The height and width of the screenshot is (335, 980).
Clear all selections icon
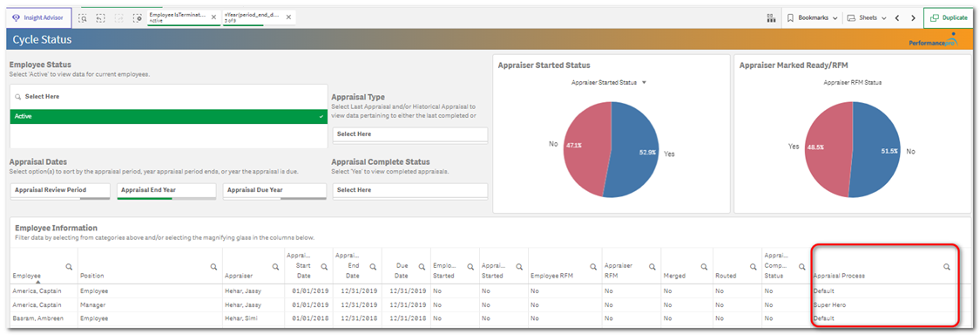pos(138,18)
